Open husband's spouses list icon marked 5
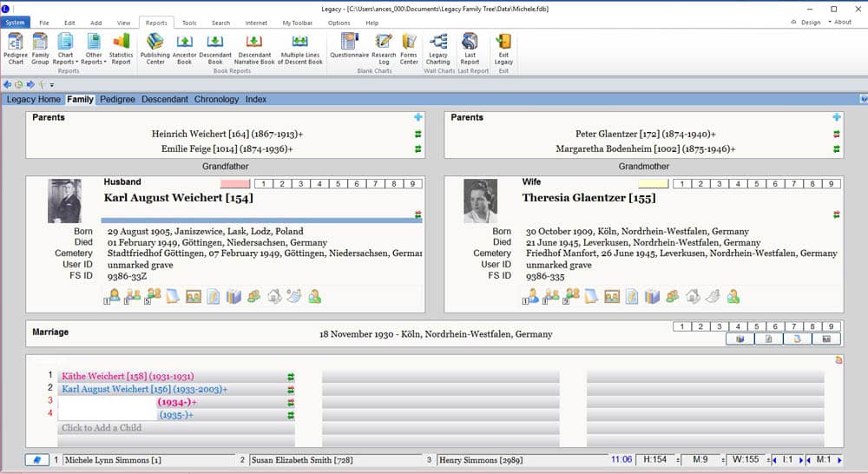This screenshot has height=474, width=868. (152, 297)
